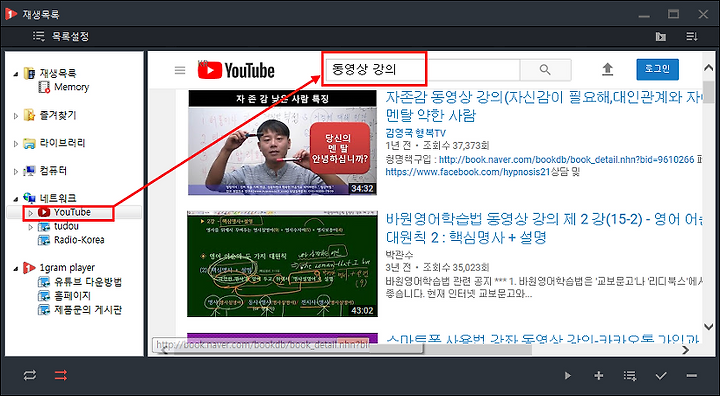The height and width of the screenshot is (396, 720).
Task: Open 제품문의 게시판 item
Action: pos(88,310)
